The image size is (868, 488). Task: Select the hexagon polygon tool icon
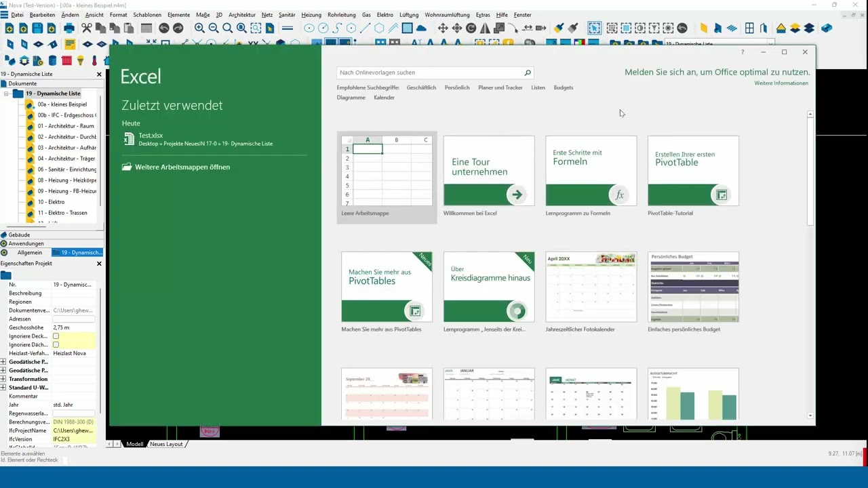pyautogui.click(x=379, y=28)
